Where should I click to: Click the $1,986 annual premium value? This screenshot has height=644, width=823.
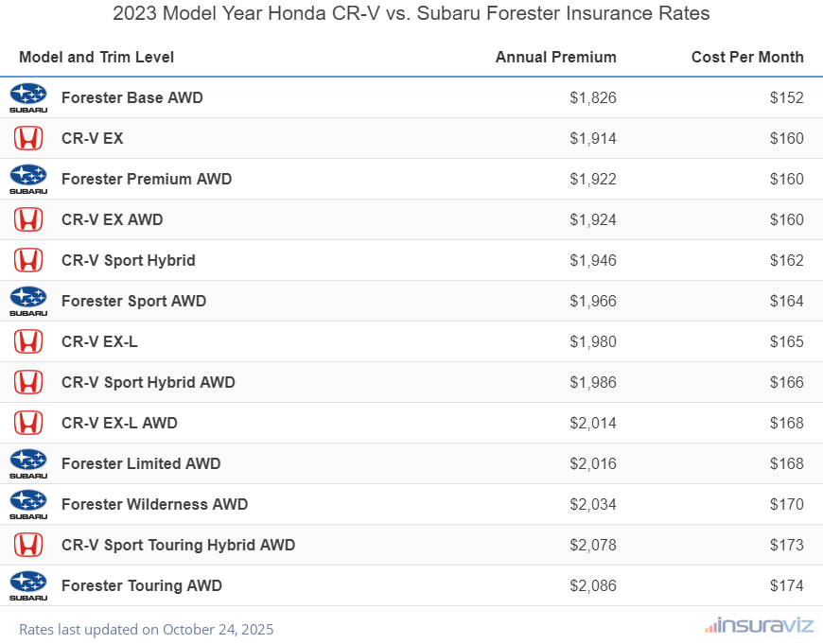tap(593, 382)
